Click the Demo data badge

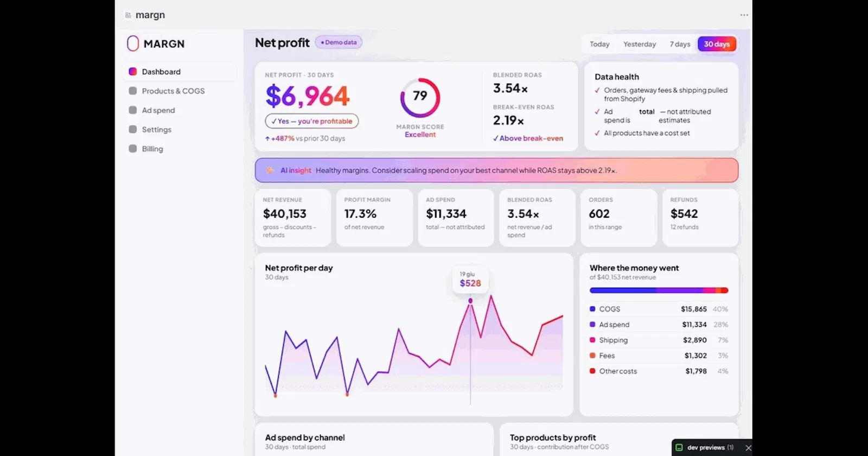339,42
